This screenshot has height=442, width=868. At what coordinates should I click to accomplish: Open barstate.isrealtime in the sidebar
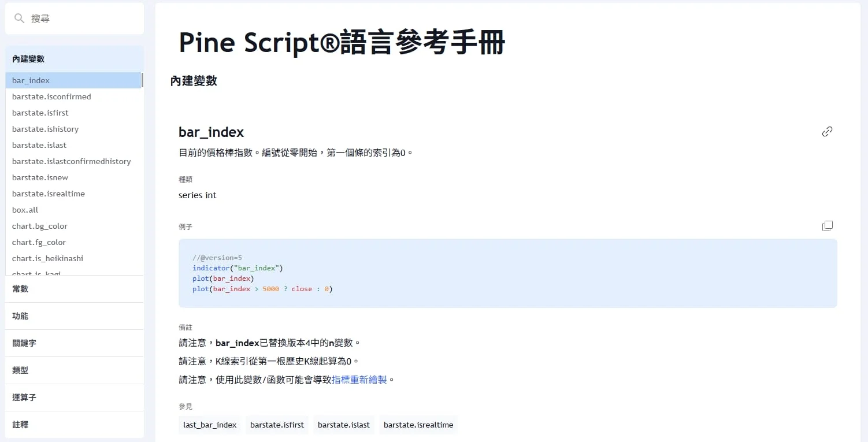[73, 194]
